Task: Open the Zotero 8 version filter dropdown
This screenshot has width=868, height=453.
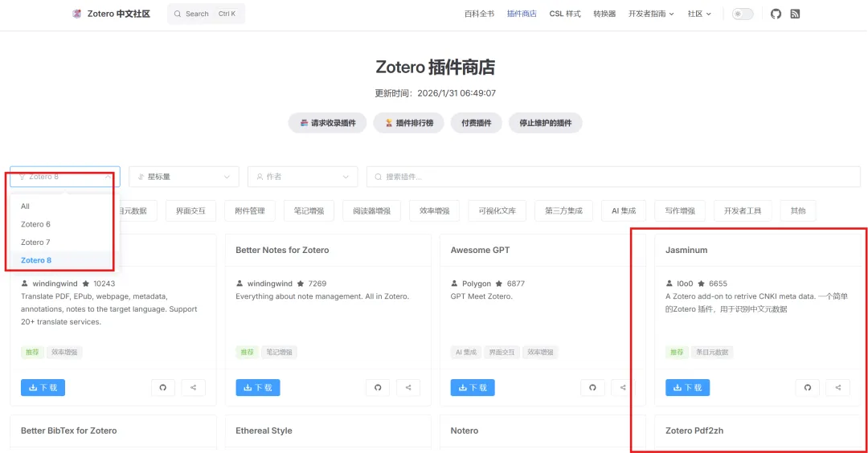Action: pos(65,177)
